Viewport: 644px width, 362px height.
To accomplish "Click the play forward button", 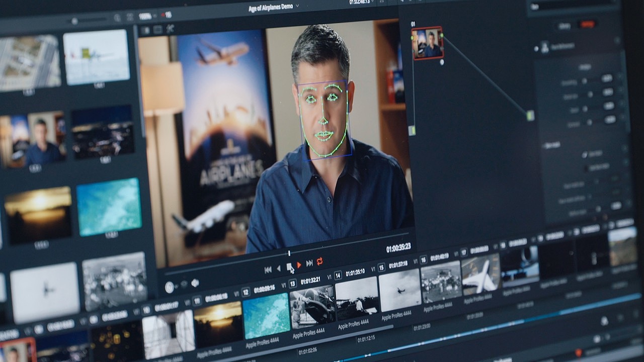I will [x=299, y=265].
